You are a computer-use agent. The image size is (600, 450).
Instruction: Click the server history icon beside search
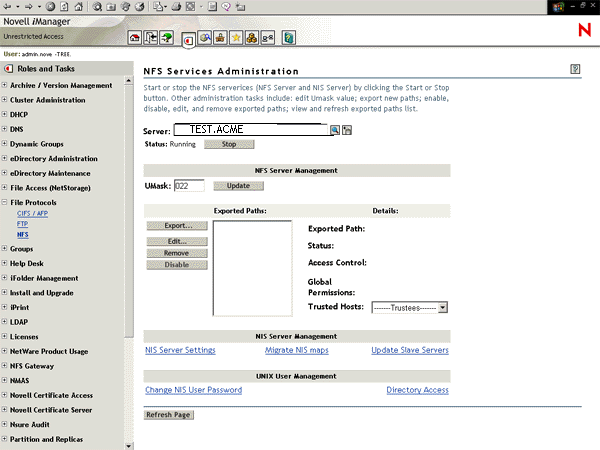(347, 130)
